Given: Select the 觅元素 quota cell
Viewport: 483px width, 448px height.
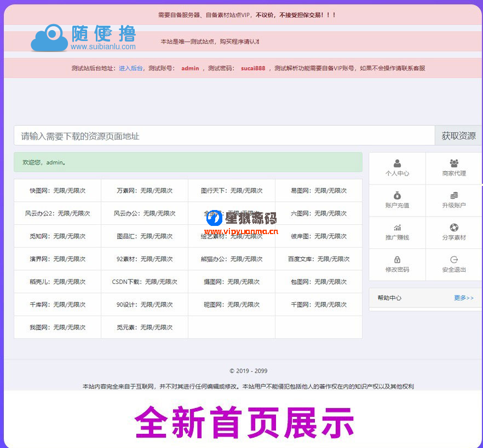Looking at the screenshot, I should pos(145,327).
